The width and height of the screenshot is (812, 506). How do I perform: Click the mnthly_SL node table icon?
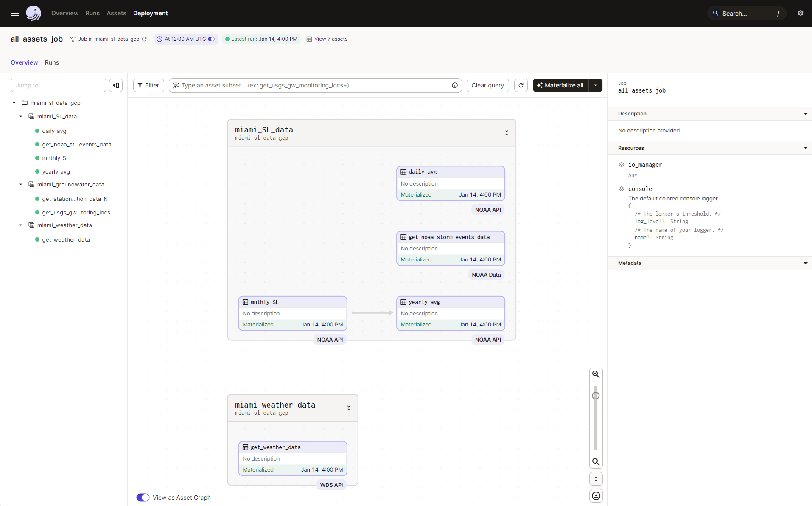(x=245, y=302)
